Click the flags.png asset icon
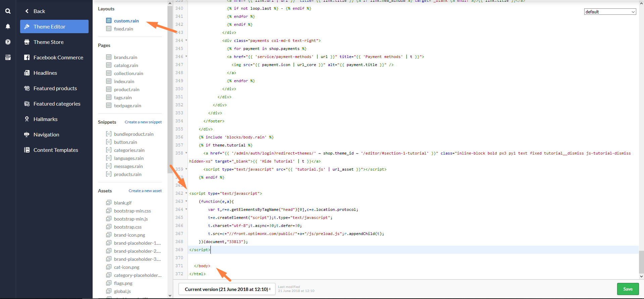 [109, 283]
